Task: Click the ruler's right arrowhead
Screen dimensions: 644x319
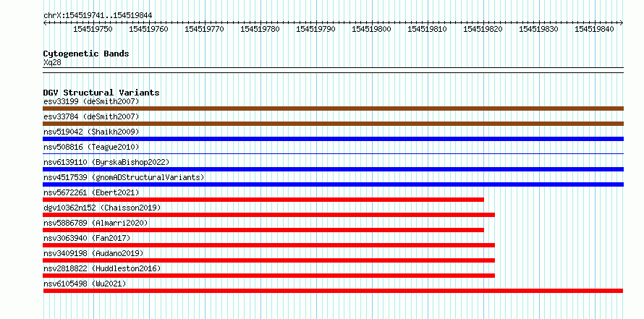Action: pos(622,22)
